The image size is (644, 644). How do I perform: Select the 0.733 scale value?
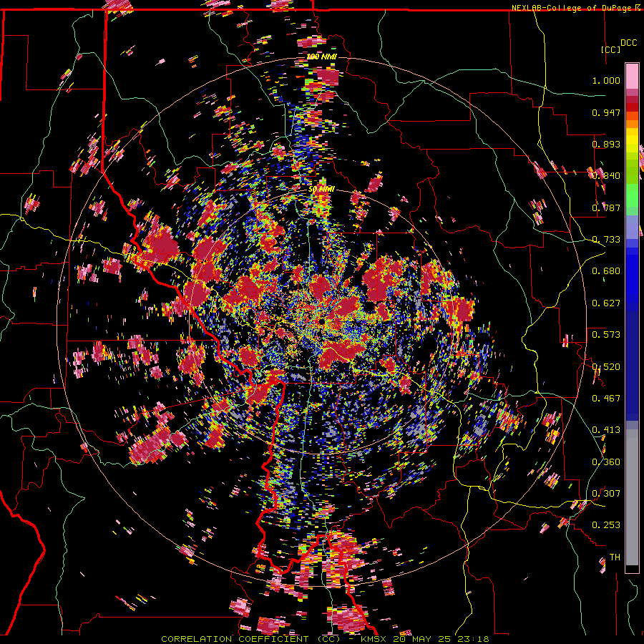point(606,240)
